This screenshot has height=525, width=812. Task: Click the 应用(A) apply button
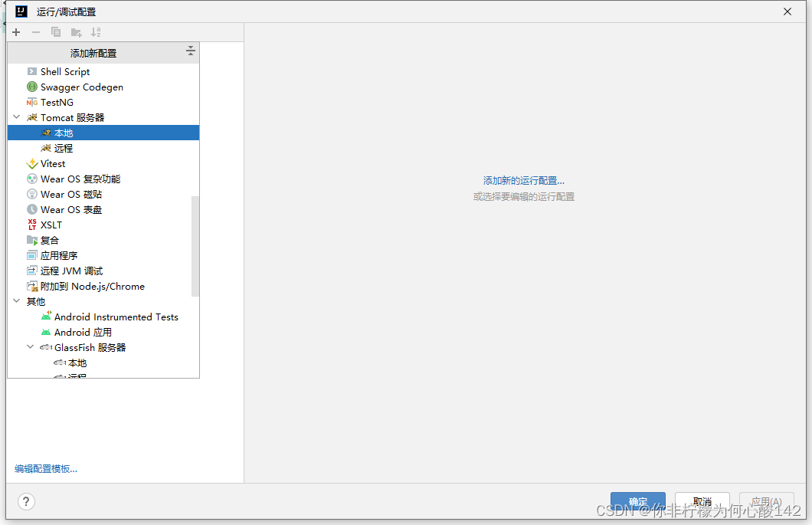(x=767, y=501)
